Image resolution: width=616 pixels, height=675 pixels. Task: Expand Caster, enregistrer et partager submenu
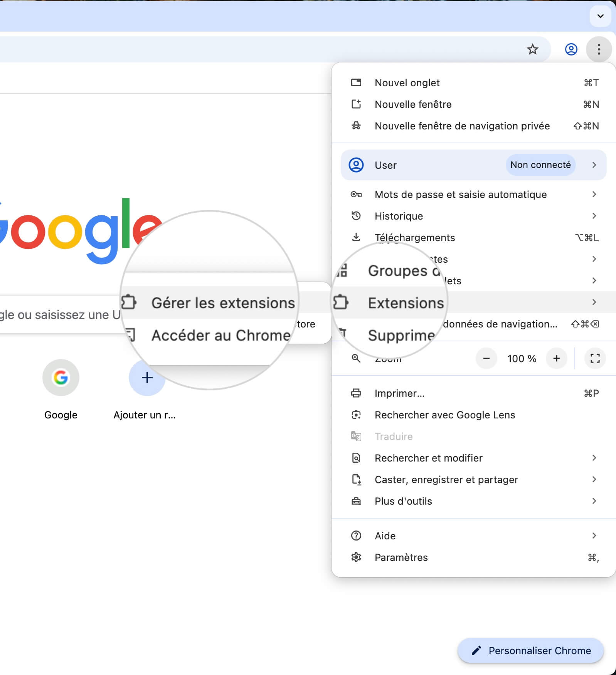594,479
